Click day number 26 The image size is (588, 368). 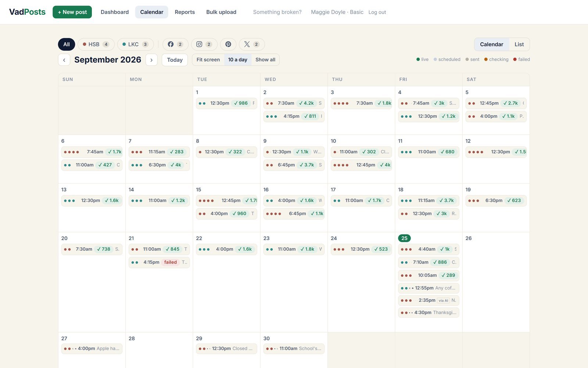(469, 238)
